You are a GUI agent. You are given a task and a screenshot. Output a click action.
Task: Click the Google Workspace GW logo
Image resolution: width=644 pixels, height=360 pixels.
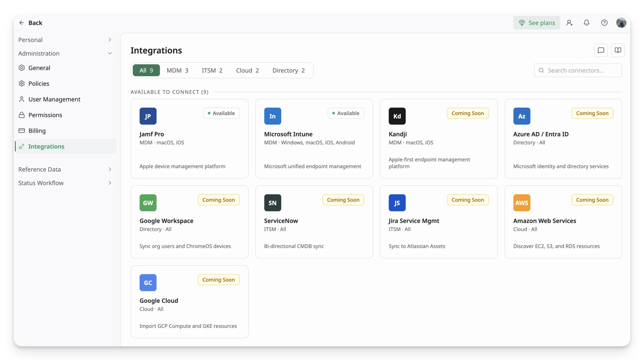pos(148,203)
